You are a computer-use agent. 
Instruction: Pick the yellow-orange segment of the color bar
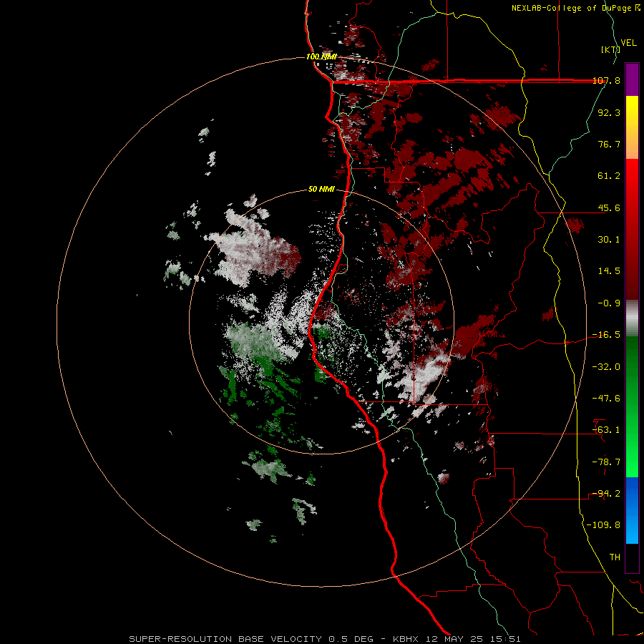(x=632, y=127)
